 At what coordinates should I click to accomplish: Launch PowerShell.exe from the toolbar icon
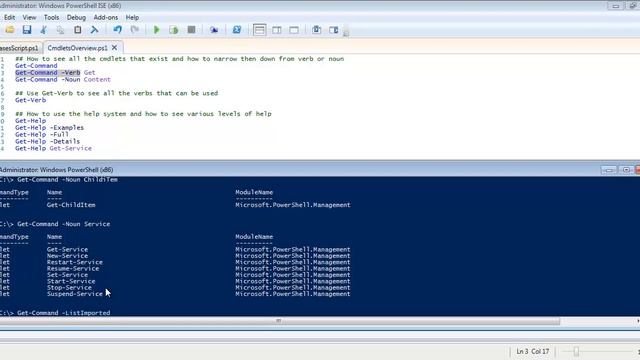pyautogui.click(x=237, y=30)
